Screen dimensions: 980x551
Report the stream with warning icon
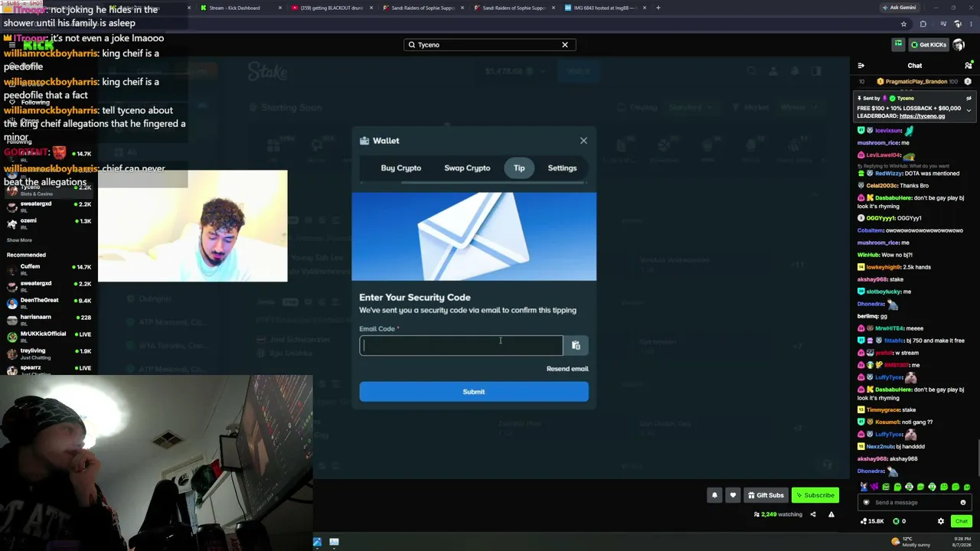831,514
